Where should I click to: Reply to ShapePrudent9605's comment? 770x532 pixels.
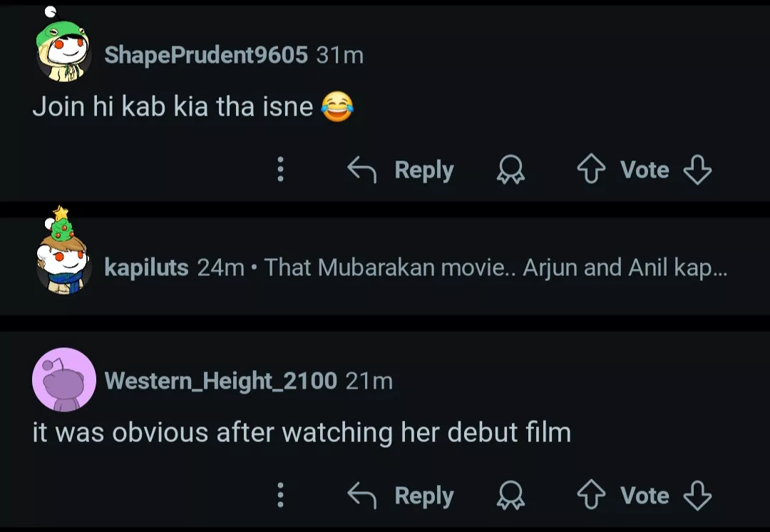click(401, 170)
